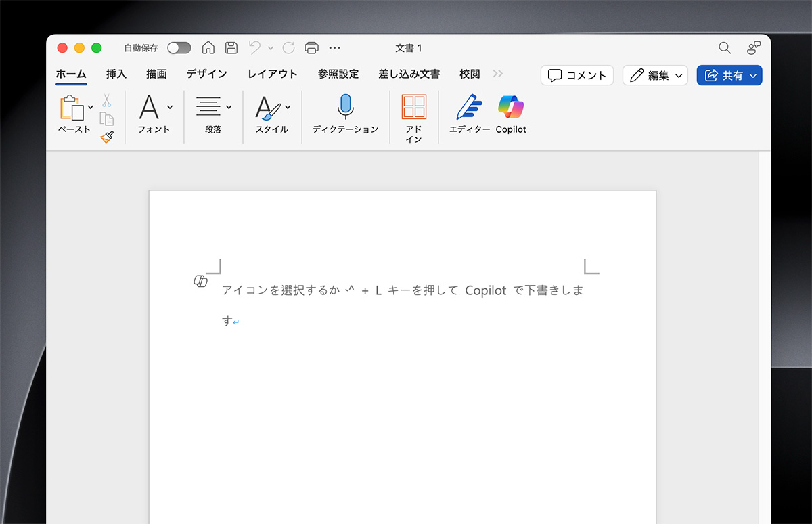Select the 校閲 tab
Viewport: 812px width, 524px height.
[470, 74]
